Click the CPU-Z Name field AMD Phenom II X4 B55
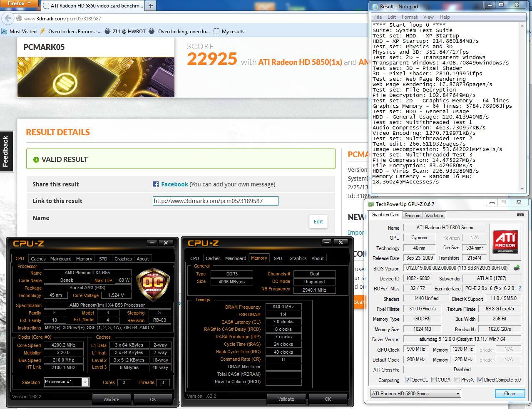The image size is (532, 409). coord(87,273)
